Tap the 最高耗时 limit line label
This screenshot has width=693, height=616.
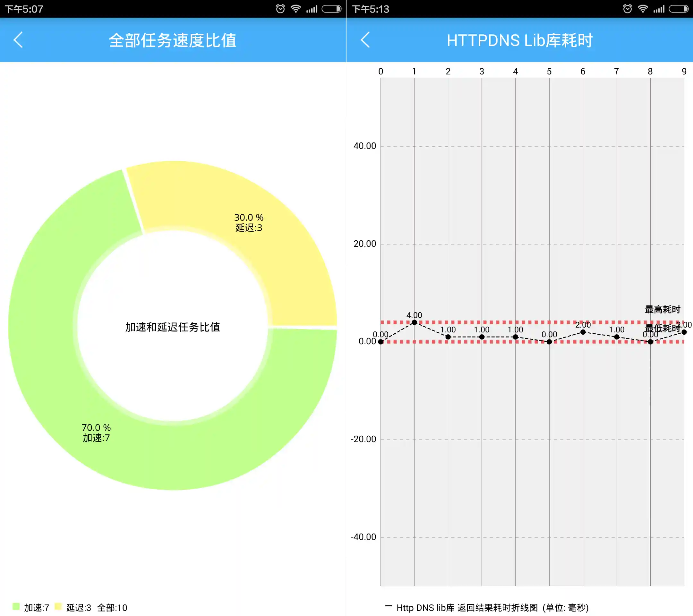pyautogui.click(x=662, y=309)
